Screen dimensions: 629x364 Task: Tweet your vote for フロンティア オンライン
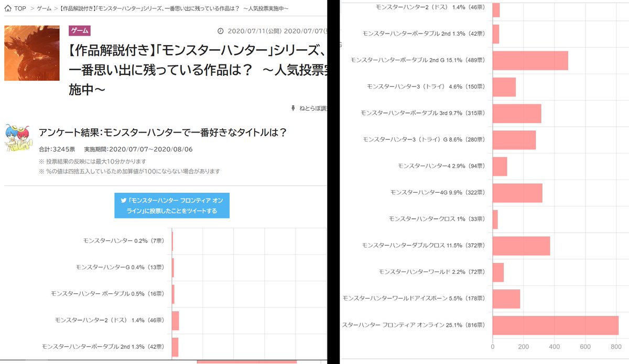tap(172, 206)
